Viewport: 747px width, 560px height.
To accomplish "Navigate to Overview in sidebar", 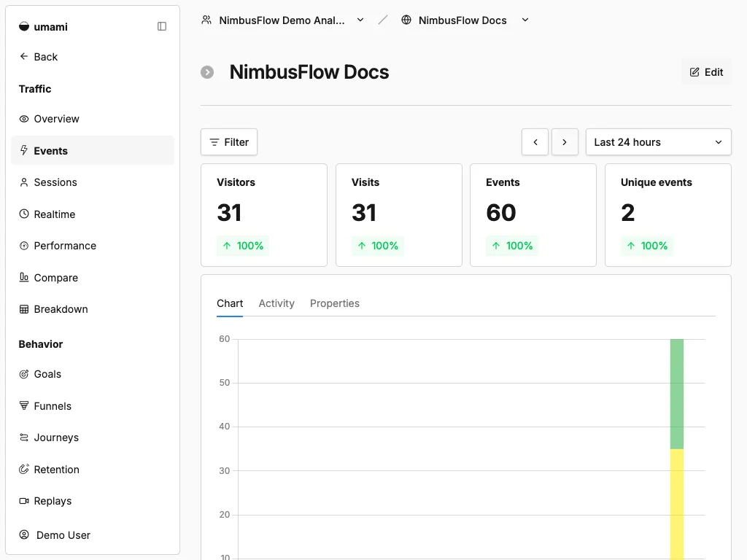I will tap(93, 119).
